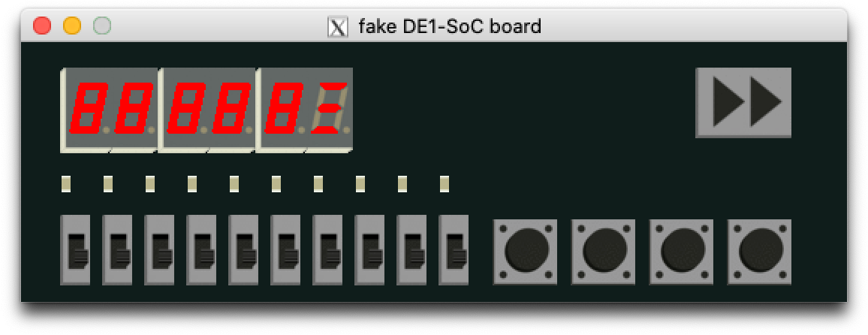This screenshot has width=868, height=335.
Task: Toggle the eighth slide switch from left
Action: tap(369, 249)
